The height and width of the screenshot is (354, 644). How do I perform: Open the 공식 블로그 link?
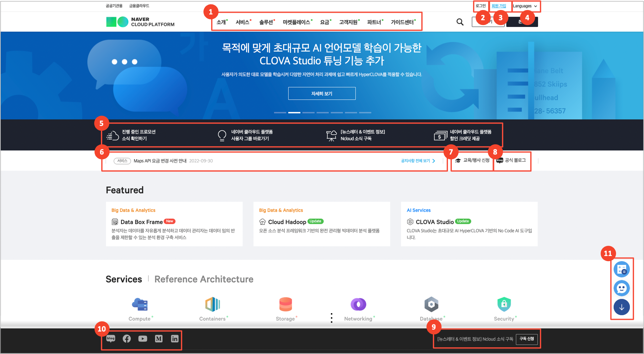[x=511, y=160]
